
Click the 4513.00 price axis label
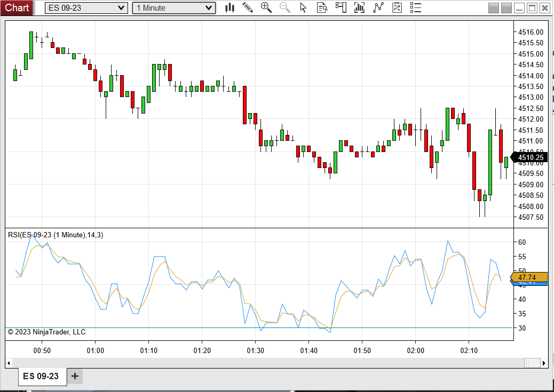point(531,98)
